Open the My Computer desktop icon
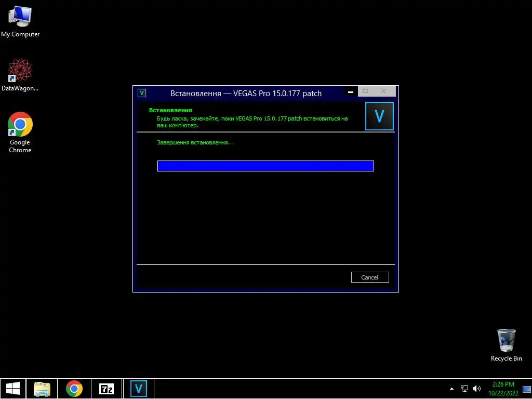The width and height of the screenshot is (532, 399). coord(20,22)
